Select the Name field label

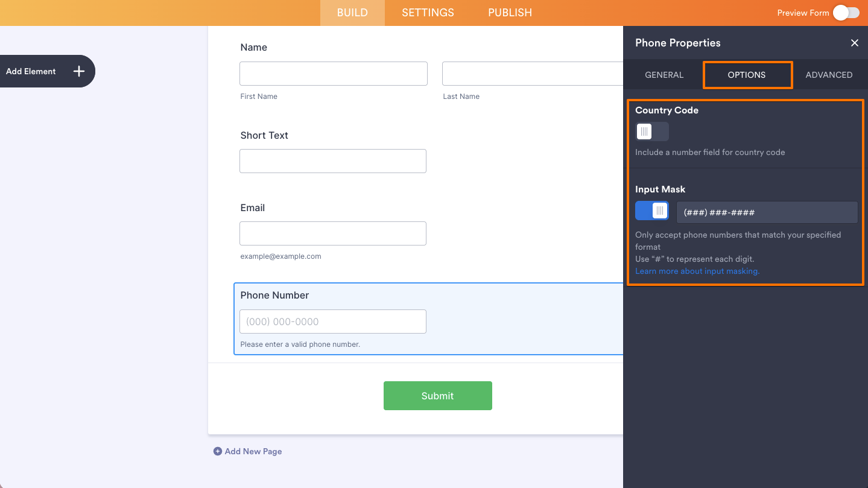(253, 47)
